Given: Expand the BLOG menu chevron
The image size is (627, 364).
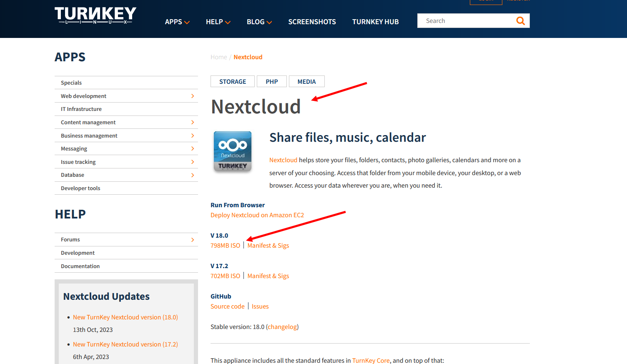Looking at the screenshot, I should coord(269,22).
